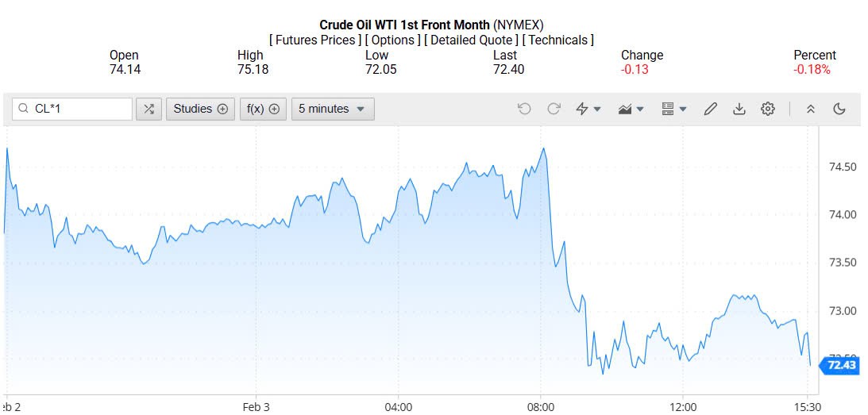The image size is (868, 415).
Task: Open the events lightning bolt dropdown
Action: [x=588, y=109]
